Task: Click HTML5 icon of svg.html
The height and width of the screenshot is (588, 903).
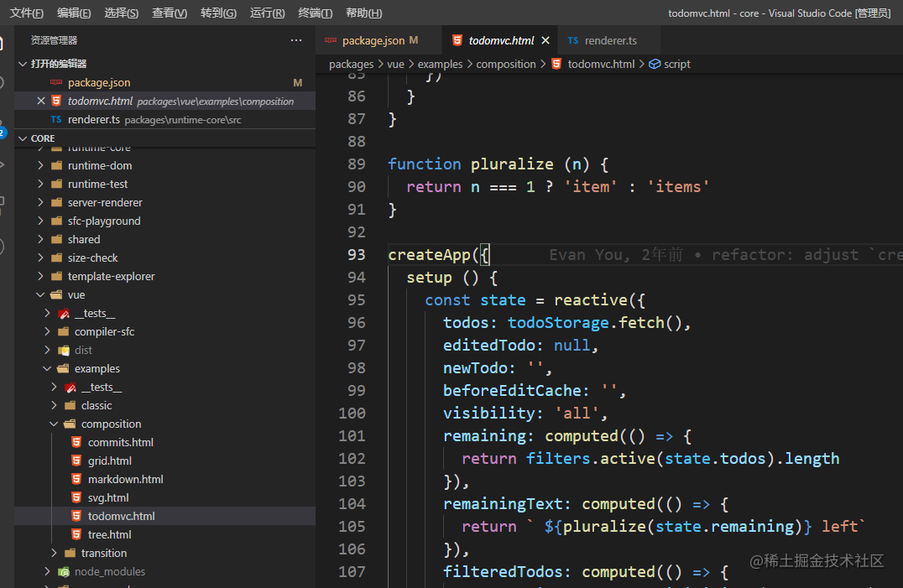Action: pyautogui.click(x=76, y=497)
